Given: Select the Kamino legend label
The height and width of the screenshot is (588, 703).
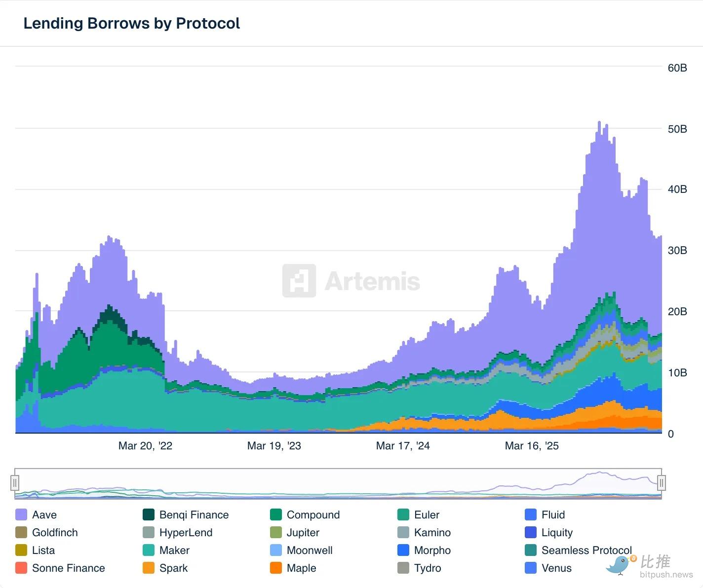Looking at the screenshot, I should (x=432, y=533).
